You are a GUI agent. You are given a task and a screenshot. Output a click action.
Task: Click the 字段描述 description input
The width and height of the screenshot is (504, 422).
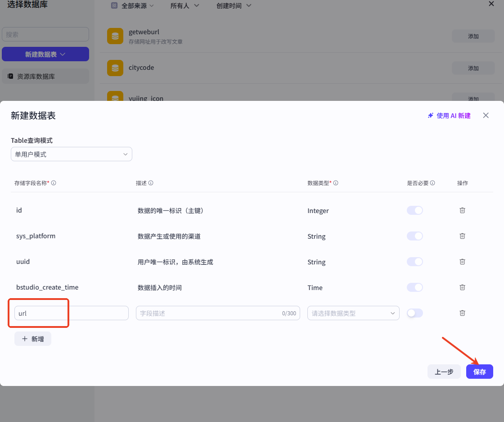(x=218, y=313)
